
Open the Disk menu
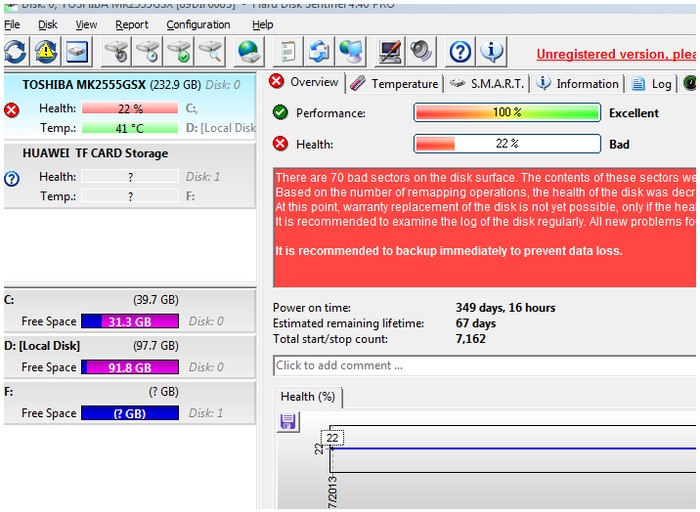47,25
